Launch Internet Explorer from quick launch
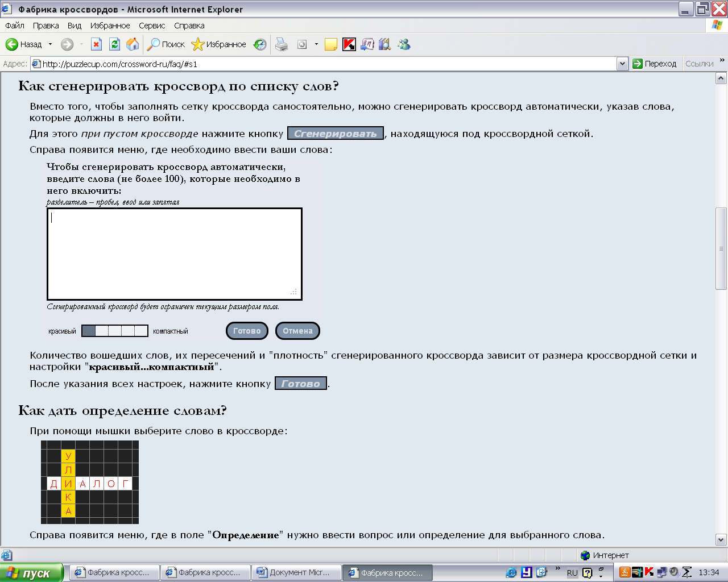Image resolution: width=728 pixels, height=582 pixels. [511, 572]
